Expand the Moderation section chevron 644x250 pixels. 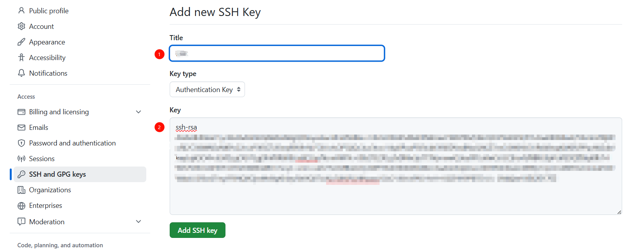(x=138, y=222)
